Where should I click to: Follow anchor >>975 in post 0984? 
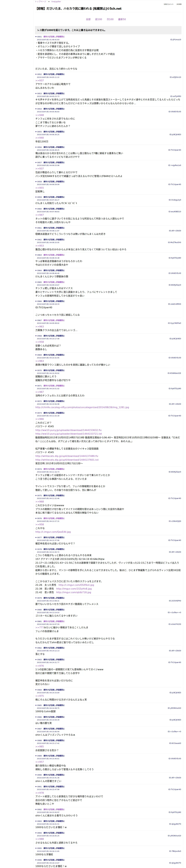point(40,696)
